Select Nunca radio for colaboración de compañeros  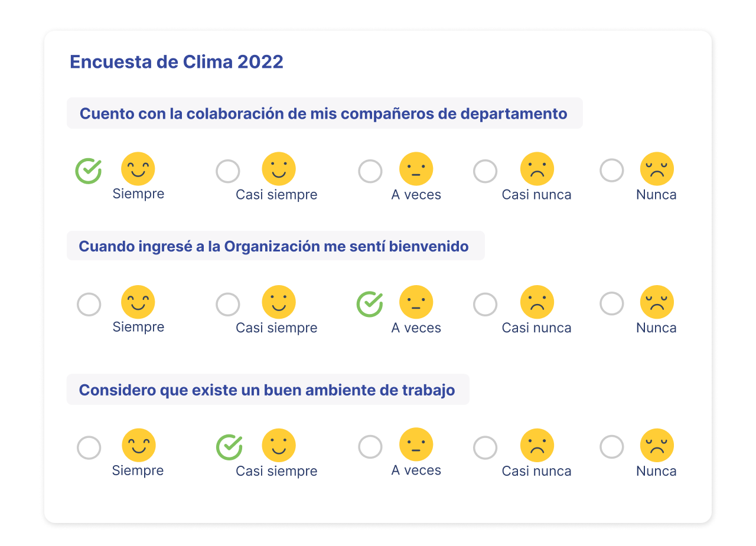612,171
